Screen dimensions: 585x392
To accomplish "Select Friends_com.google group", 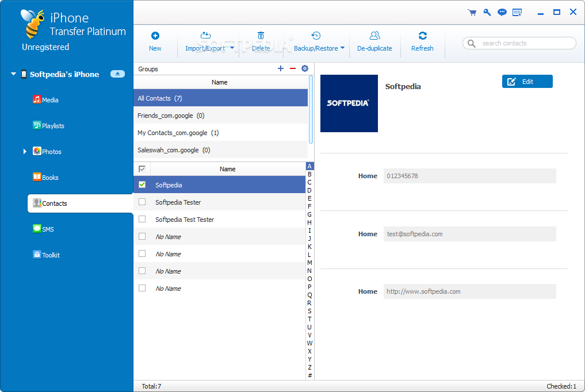I will point(220,116).
